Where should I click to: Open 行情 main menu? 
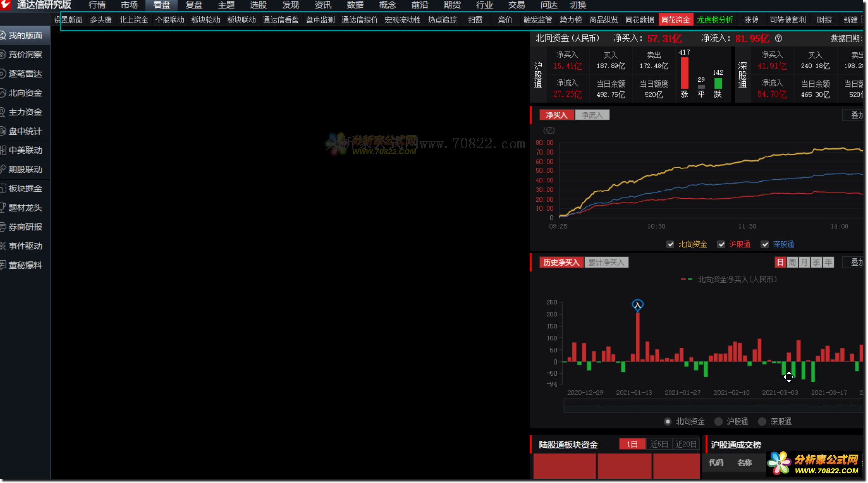click(x=97, y=5)
